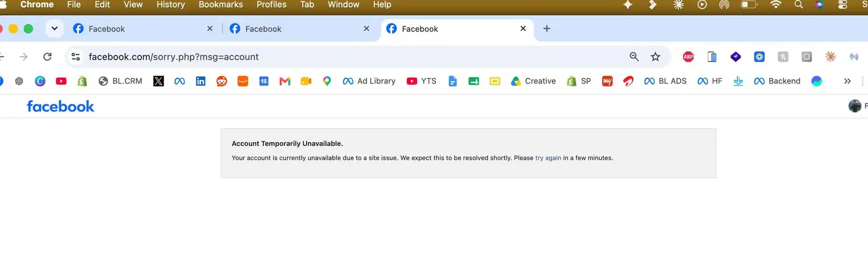Open the Ad Library bookmark
Image resolution: width=868 pixels, height=280 pixels.
369,81
